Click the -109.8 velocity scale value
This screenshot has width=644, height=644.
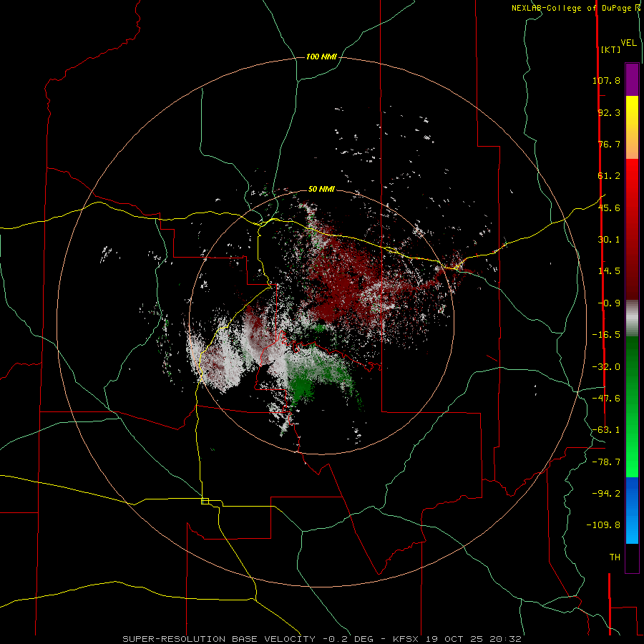click(x=603, y=525)
